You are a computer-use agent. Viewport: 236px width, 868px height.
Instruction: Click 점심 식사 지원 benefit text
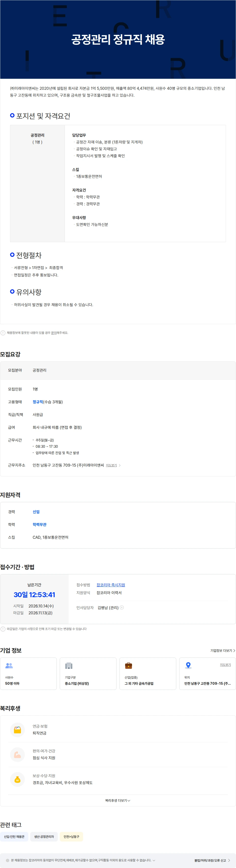point(44,758)
